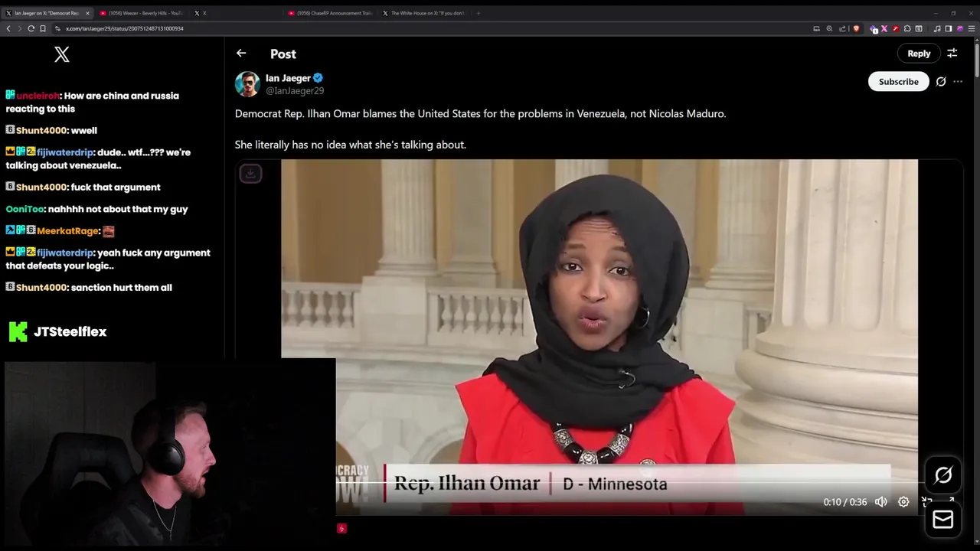Open the floating Grok button
980x551 pixels.
tap(943, 475)
